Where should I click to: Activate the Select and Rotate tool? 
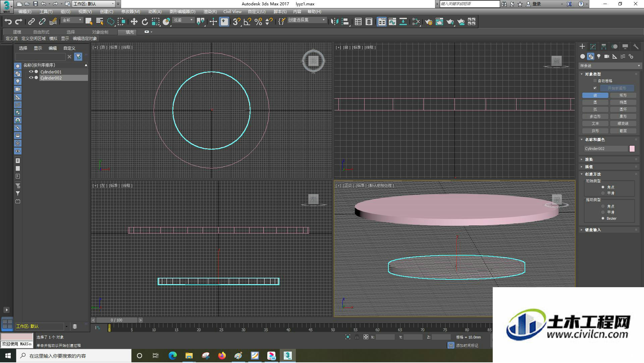click(145, 22)
